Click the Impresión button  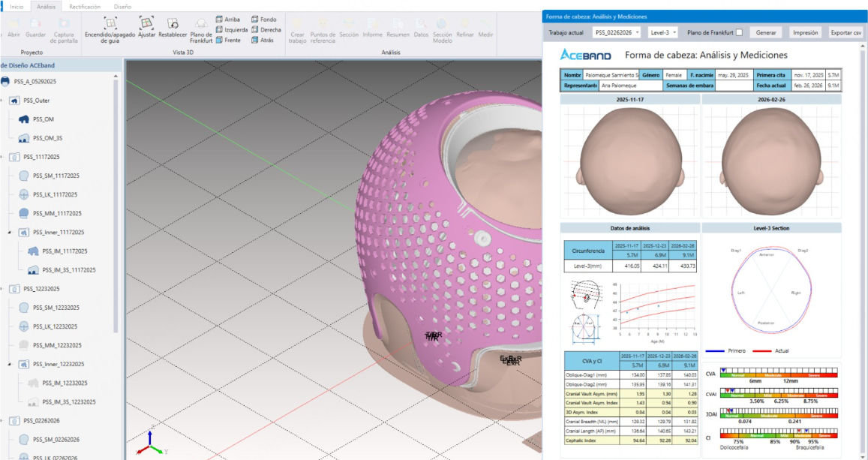click(x=805, y=33)
